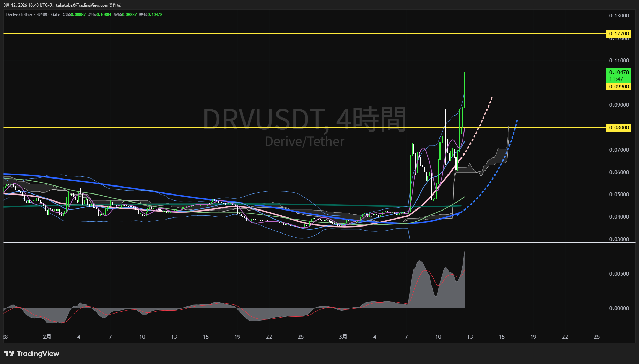Screen dimensions: 639x364
Task: Click the 安値 0.08887 low value
Action: [x=125, y=15]
